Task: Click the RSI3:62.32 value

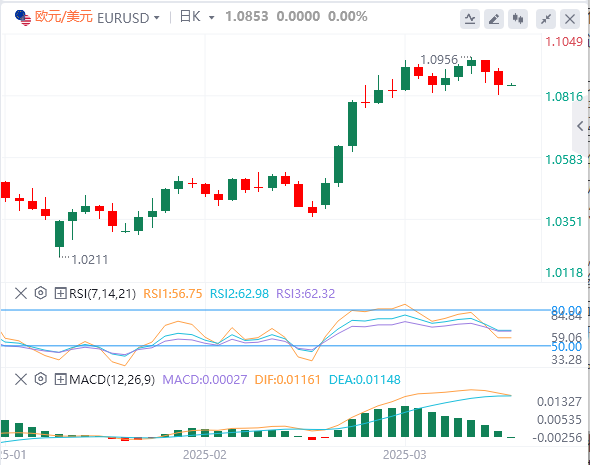Action: pos(306,293)
